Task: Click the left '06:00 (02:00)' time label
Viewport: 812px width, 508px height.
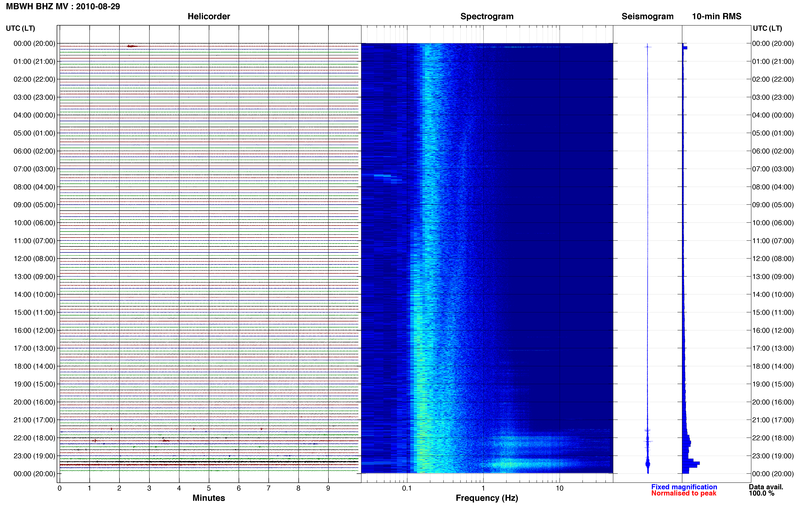Action: click(34, 151)
